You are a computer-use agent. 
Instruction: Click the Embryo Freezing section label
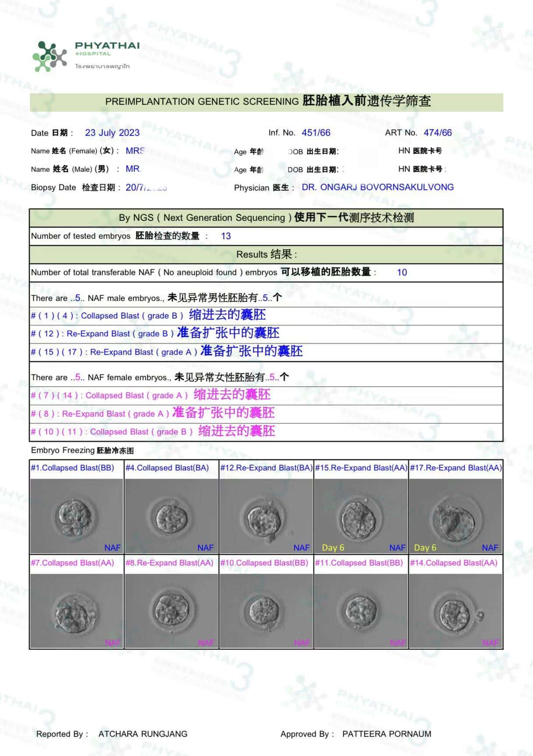point(82,450)
